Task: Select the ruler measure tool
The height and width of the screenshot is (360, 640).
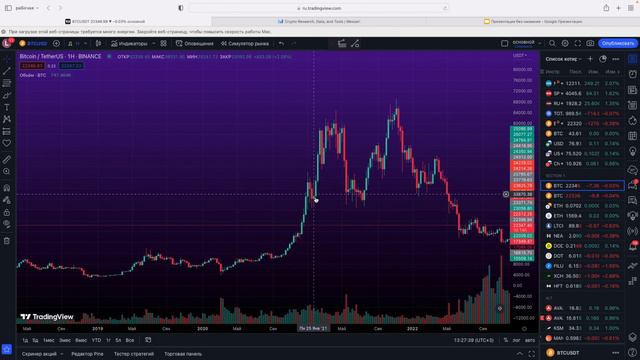Action: [7, 159]
